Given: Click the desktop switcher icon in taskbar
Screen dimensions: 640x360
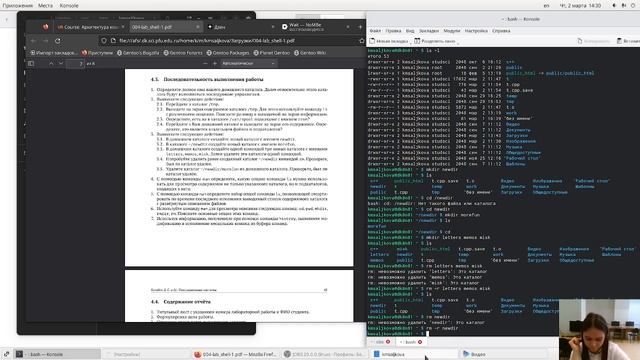Looking at the screenshot, I should [x=7, y=354].
